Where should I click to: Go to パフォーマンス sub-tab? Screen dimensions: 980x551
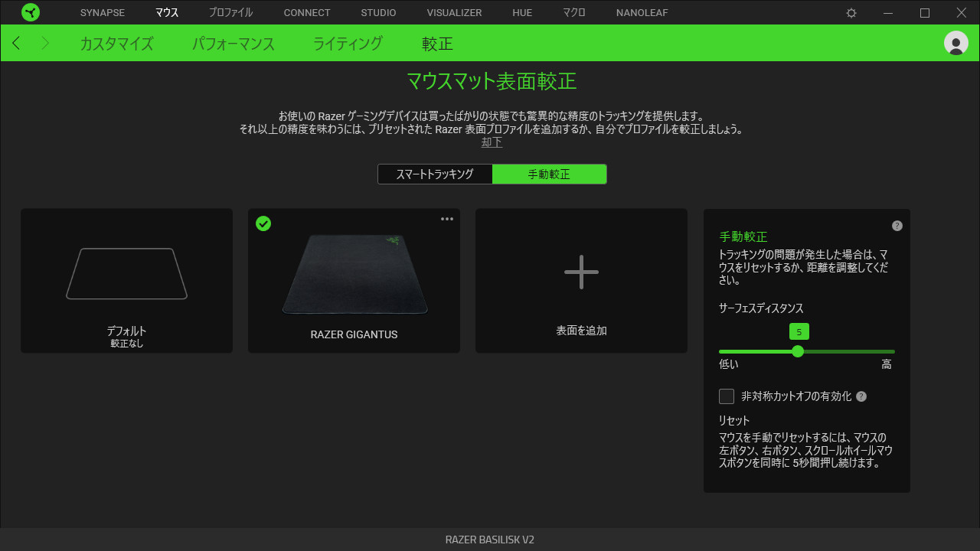pyautogui.click(x=234, y=44)
